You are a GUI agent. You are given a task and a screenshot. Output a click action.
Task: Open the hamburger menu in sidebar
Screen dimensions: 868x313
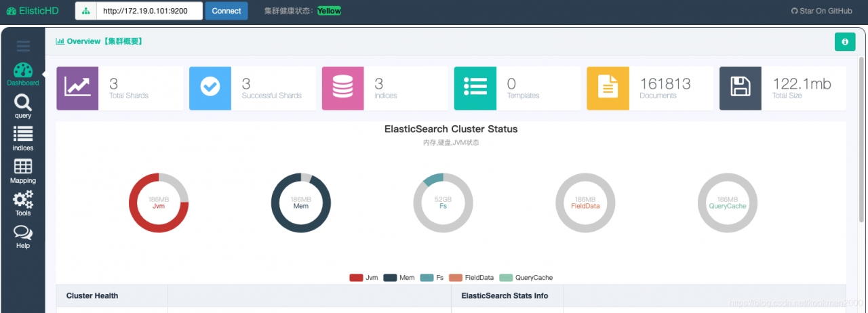(23, 46)
